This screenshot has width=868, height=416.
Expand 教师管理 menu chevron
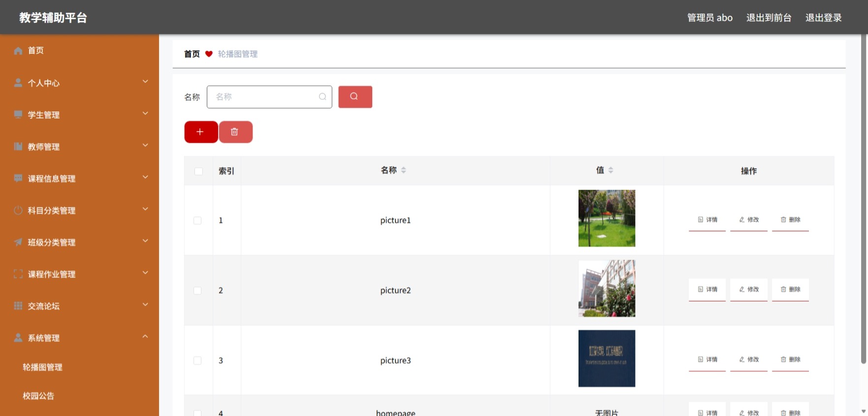click(x=145, y=145)
